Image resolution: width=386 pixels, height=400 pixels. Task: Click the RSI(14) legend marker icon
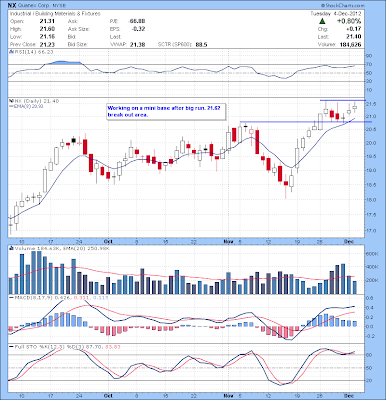coord(11,52)
